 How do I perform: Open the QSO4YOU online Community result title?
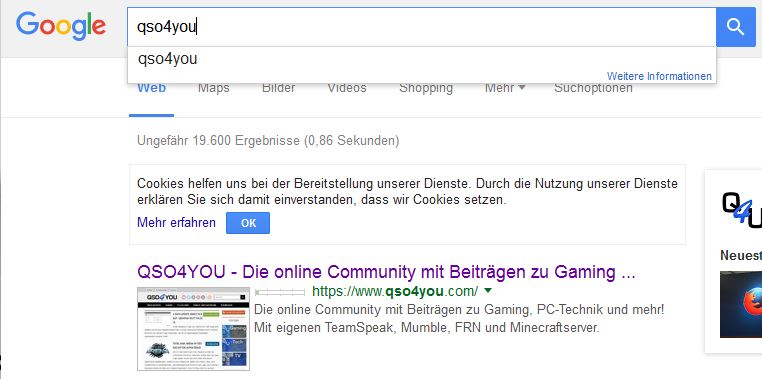386,272
